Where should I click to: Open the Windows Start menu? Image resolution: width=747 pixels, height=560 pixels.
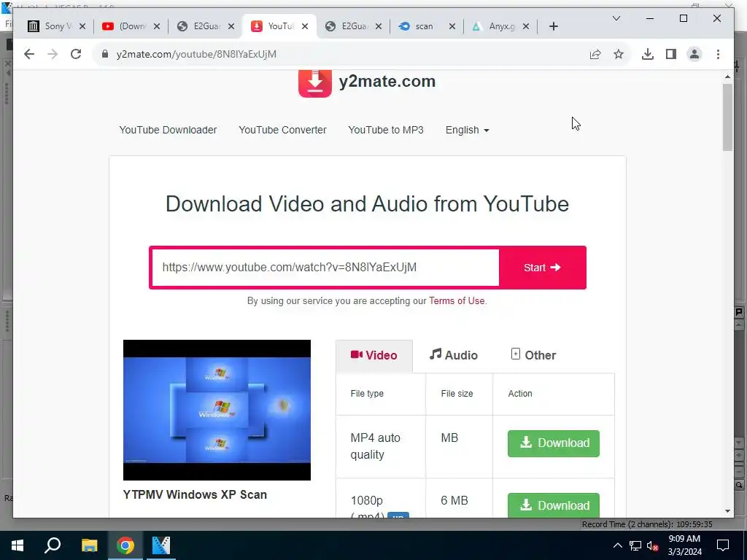[x=18, y=545]
